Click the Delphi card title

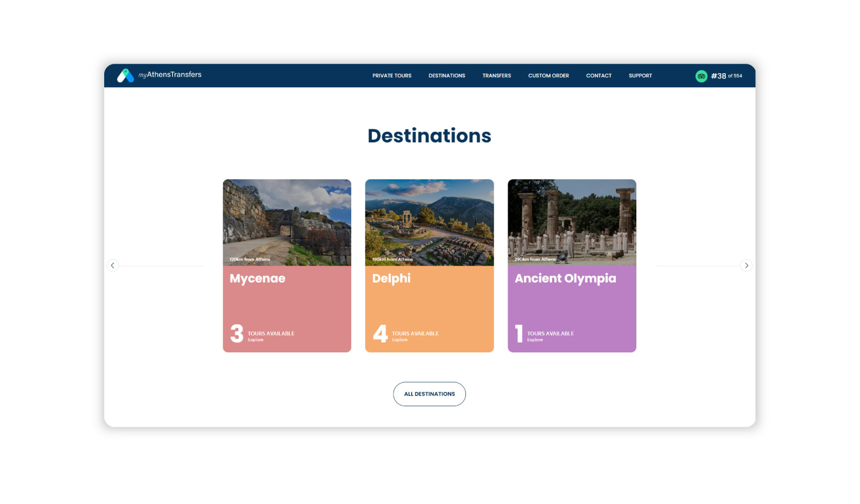point(391,279)
